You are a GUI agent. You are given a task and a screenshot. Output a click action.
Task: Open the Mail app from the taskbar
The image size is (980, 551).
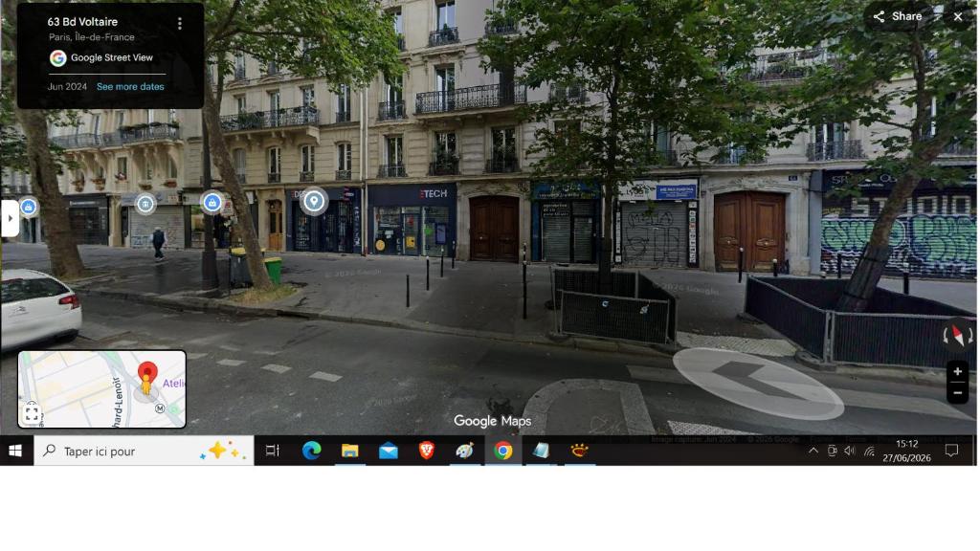(389, 451)
